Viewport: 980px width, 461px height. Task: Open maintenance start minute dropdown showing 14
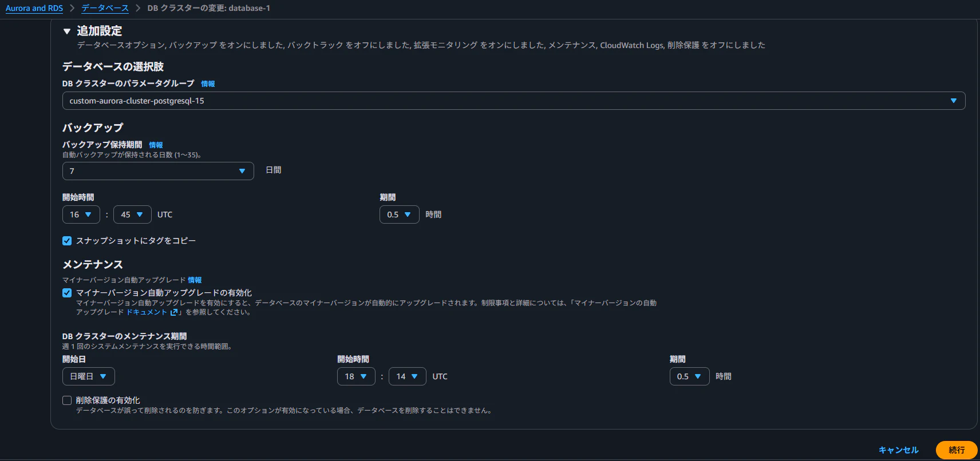[x=408, y=376]
